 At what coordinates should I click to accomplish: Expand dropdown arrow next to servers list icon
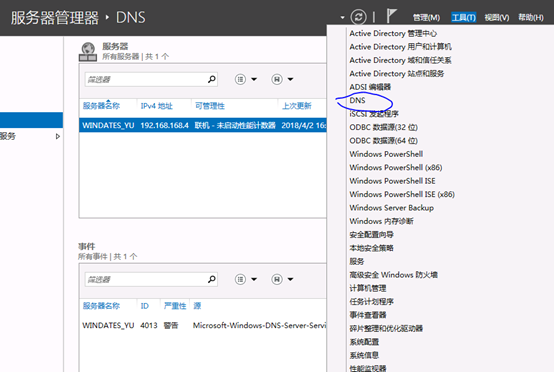(x=254, y=79)
